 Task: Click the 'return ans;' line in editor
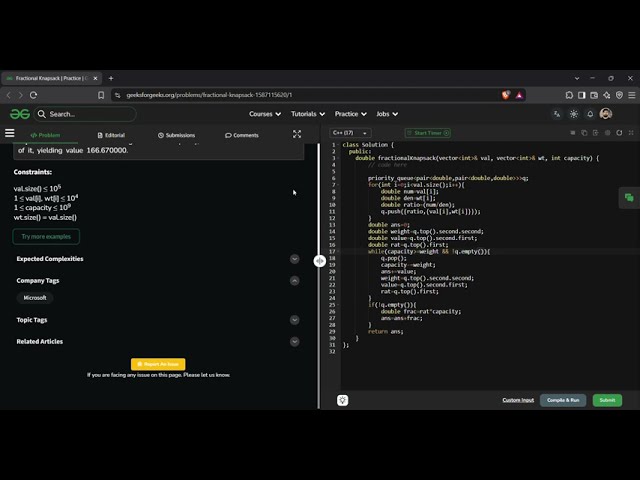pos(385,331)
